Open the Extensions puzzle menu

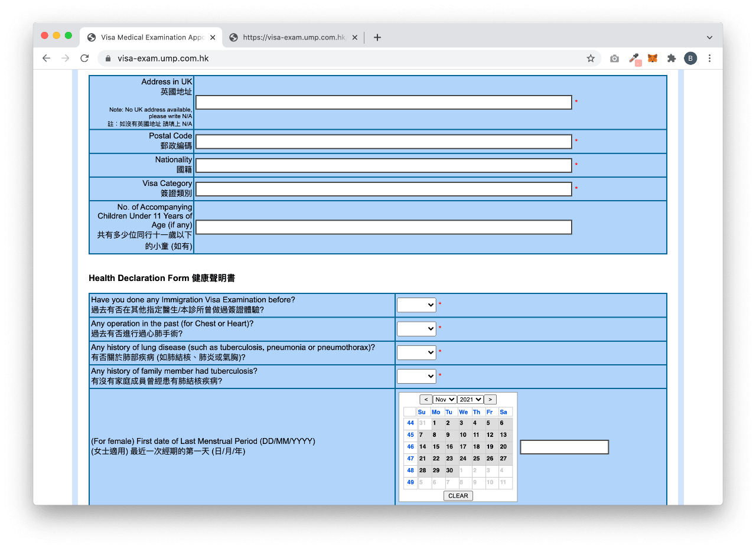672,58
